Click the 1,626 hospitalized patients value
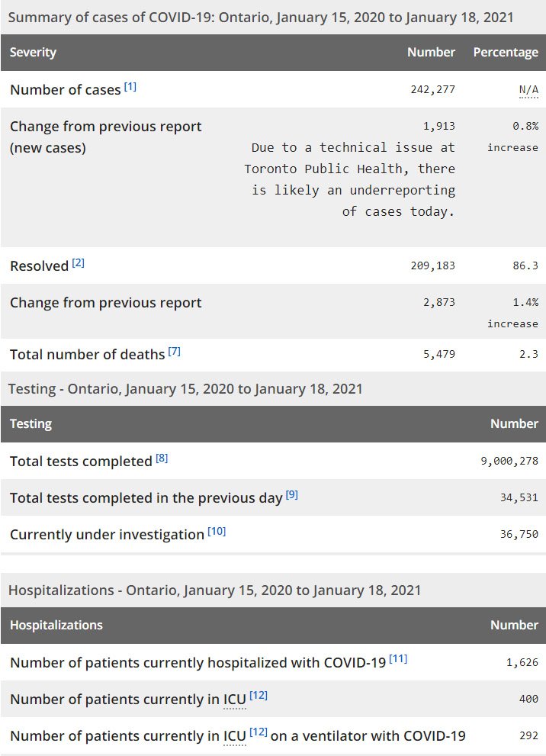Screen dimensions: 546x756 tap(522, 662)
